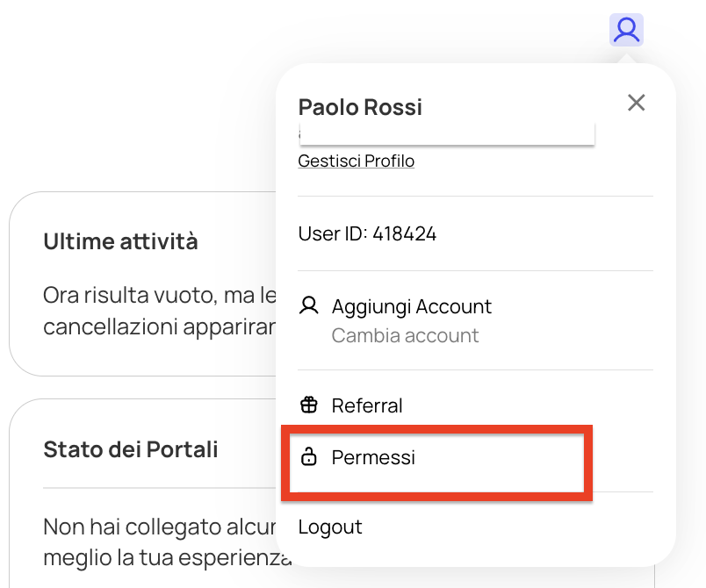Click the hidden email field under the name
Screen dimensions: 706x588
pyautogui.click(x=447, y=133)
